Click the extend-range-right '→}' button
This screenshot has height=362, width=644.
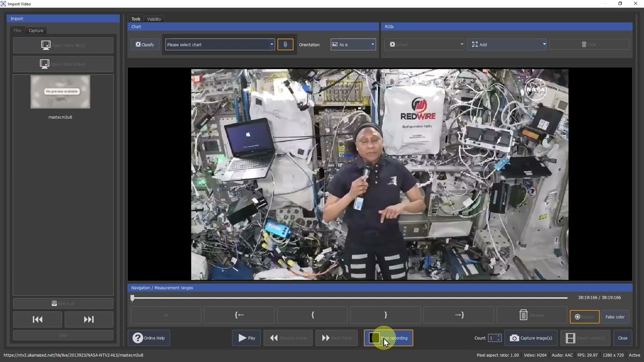(x=459, y=315)
